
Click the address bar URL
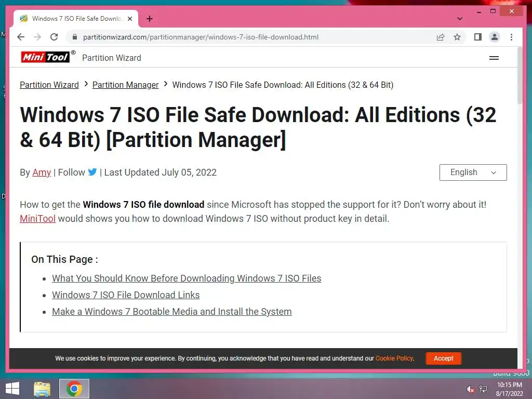click(x=201, y=37)
